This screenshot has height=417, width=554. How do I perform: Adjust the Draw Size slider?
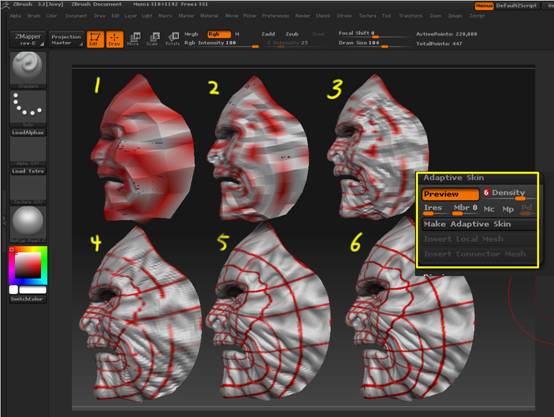point(374,43)
